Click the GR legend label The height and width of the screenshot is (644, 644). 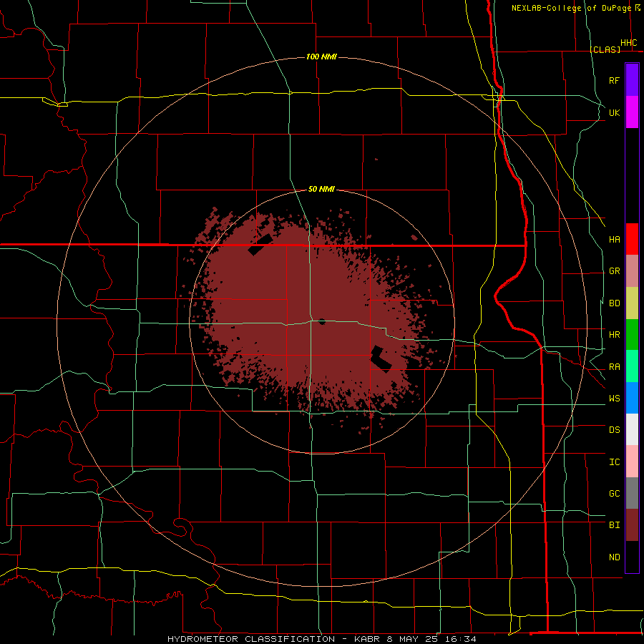614,271
